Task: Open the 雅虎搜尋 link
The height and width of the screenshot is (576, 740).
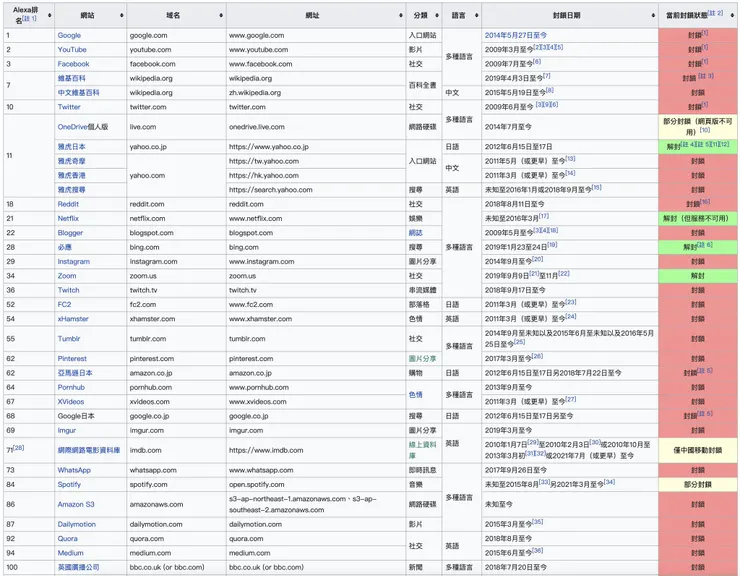Action: [71, 190]
